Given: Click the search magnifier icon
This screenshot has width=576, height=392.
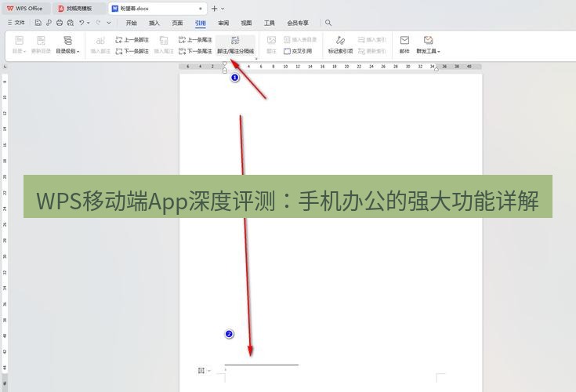Looking at the screenshot, I should click(328, 23).
